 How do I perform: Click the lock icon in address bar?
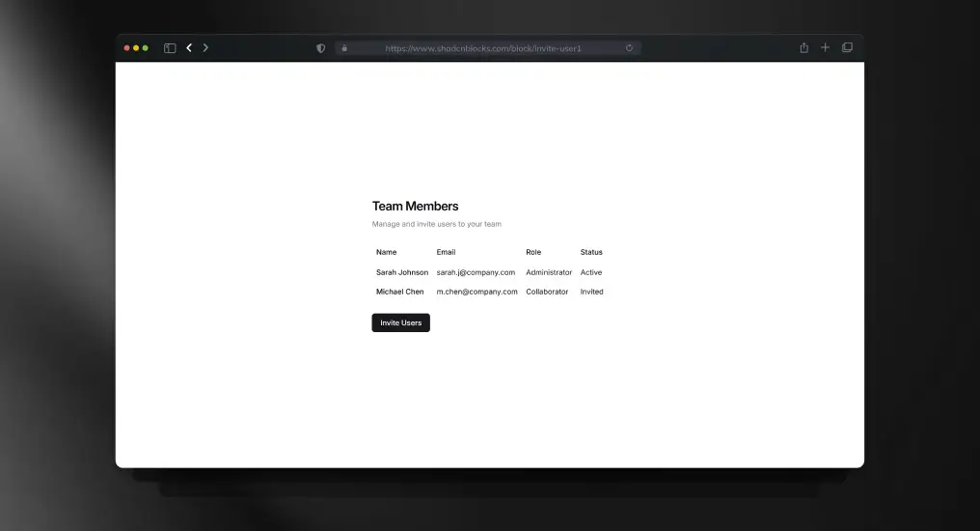(344, 48)
